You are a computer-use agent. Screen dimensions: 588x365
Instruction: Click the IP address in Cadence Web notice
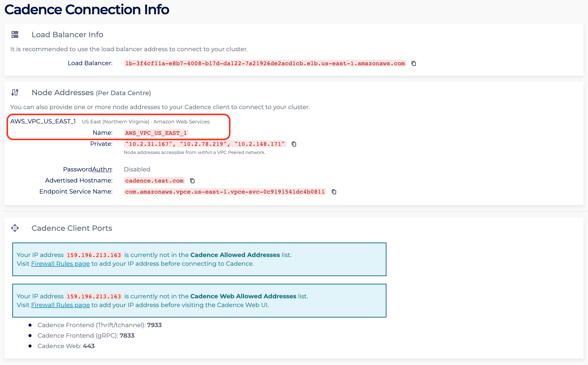[x=94, y=297]
